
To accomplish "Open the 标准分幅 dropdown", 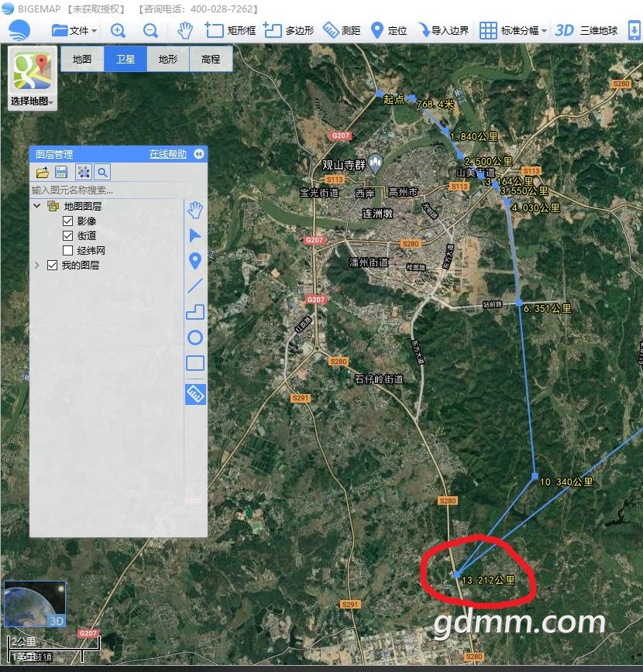I will tap(513, 30).
